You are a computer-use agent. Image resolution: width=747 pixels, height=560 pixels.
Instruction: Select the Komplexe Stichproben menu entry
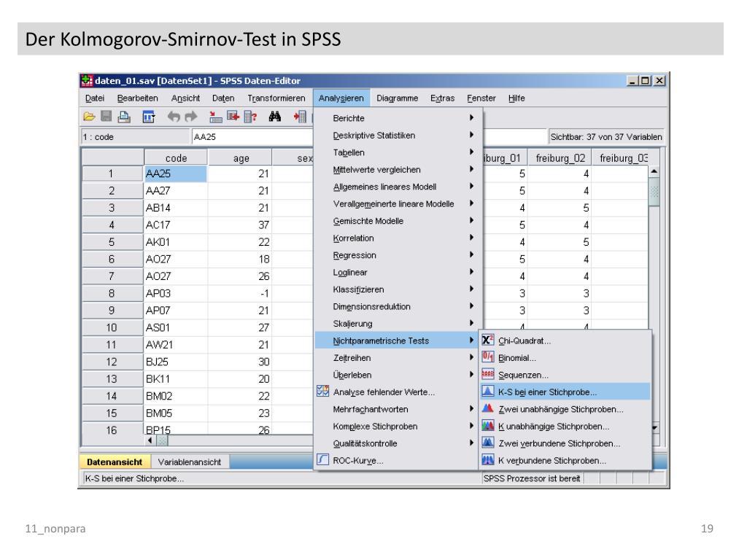click(398, 426)
